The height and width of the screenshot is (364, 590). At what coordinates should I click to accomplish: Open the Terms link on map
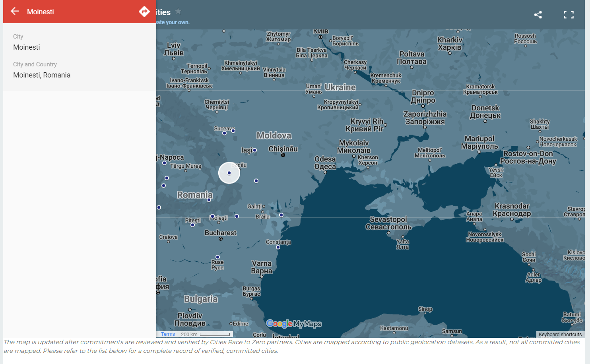click(x=168, y=334)
